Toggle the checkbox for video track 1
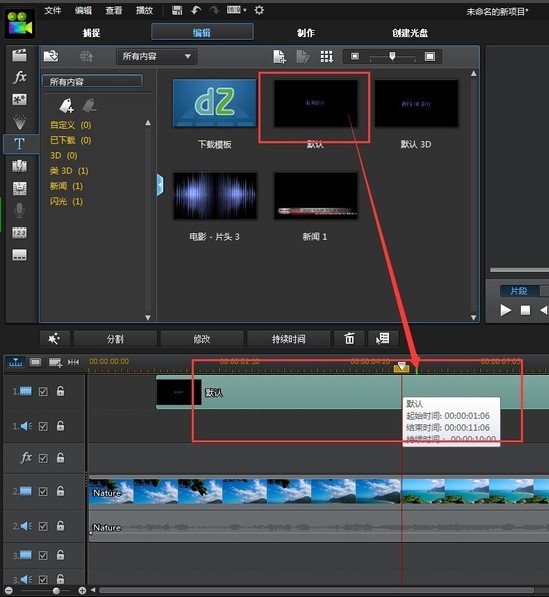 pos(43,391)
